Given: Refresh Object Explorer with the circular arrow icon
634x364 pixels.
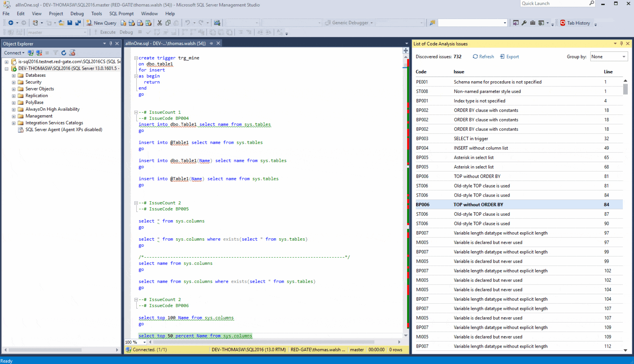Looking at the screenshot, I should [64, 53].
